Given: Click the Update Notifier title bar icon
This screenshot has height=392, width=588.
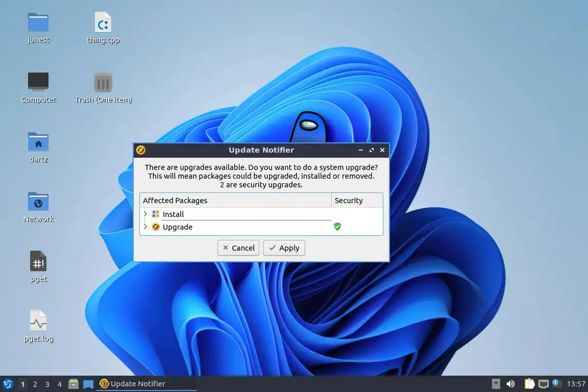Looking at the screenshot, I should click(x=141, y=150).
